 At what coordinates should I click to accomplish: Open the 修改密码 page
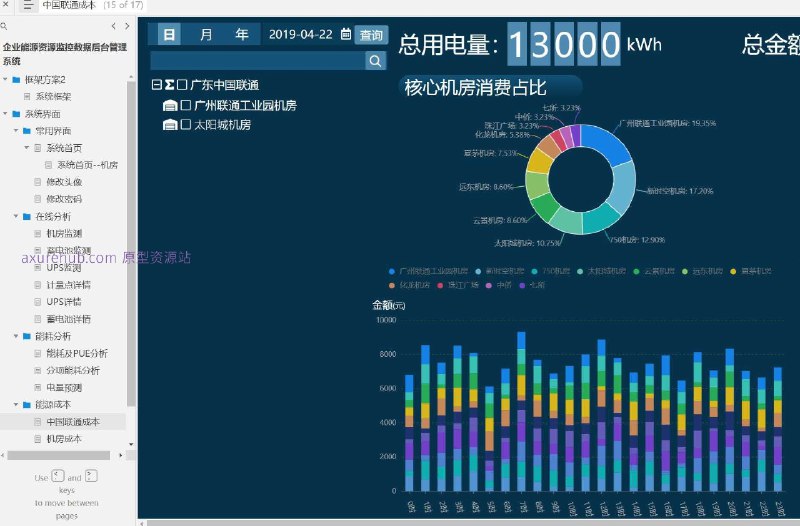point(64,199)
